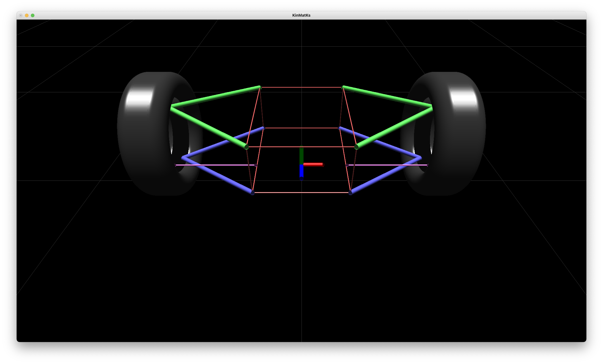The height and width of the screenshot is (364, 603).
Task: Pick the left green wishbone chassis ball joint
Action: tap(246, 147)
